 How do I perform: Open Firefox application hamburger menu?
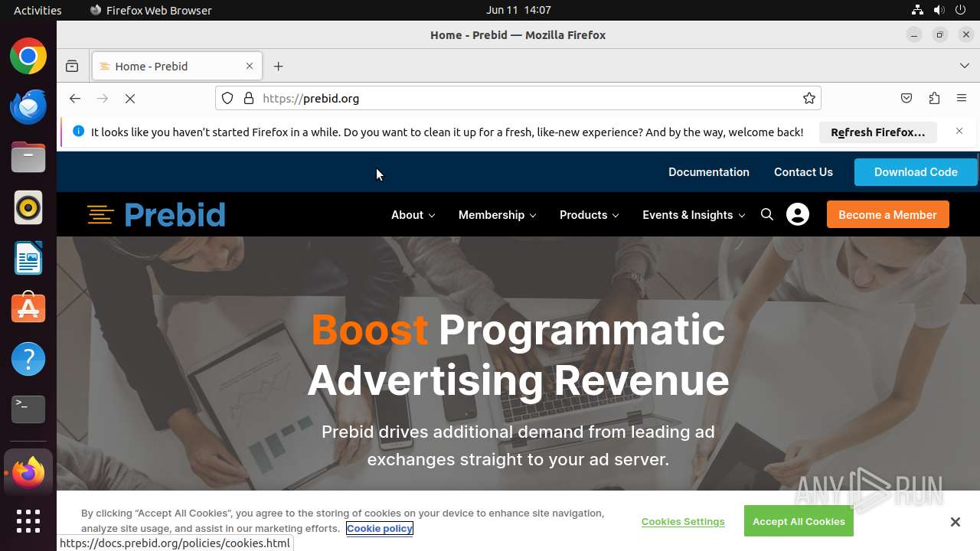pyautogui.click(x=962, y=98)
